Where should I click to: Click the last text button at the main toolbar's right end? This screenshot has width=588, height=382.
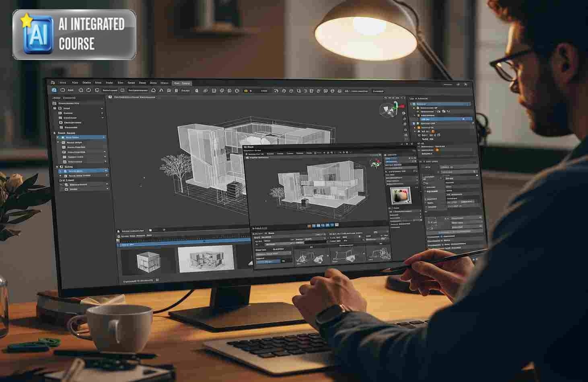[x=378, y=91]
